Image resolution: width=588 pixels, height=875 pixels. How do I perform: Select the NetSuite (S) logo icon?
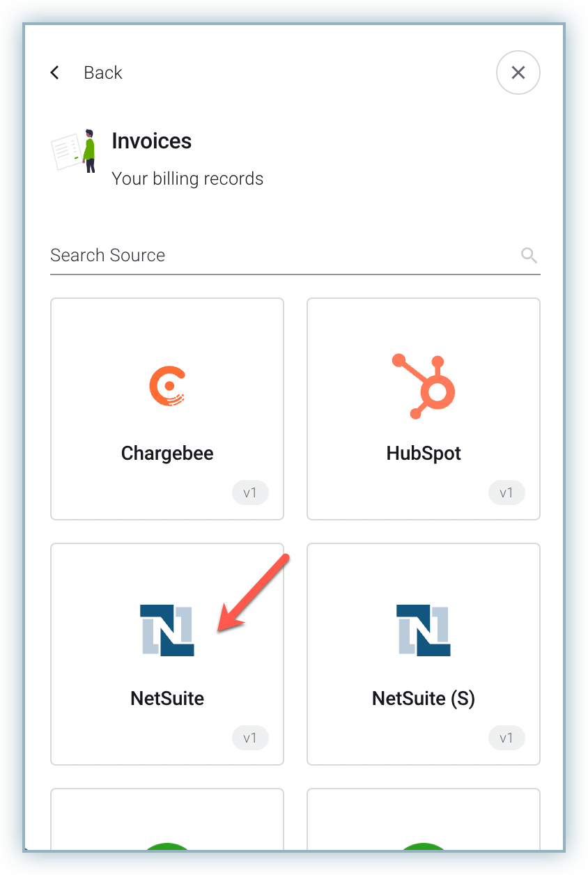[x=424, y=630]
